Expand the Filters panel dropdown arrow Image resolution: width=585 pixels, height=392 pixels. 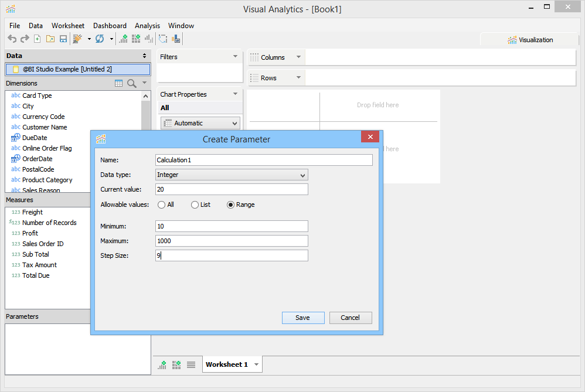tap(235, 57)
